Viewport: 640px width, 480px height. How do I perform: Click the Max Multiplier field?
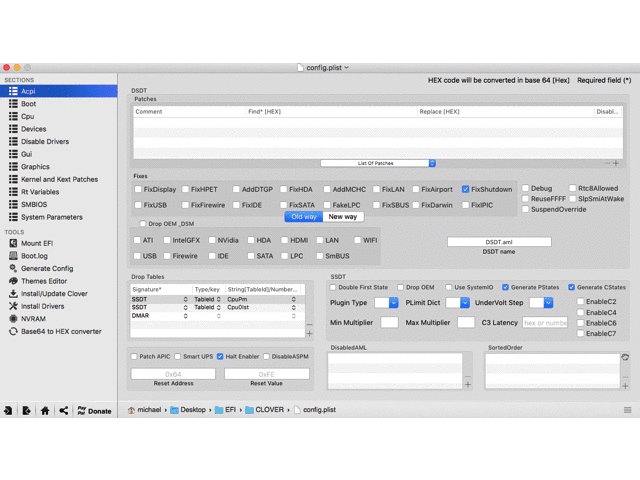466,322
